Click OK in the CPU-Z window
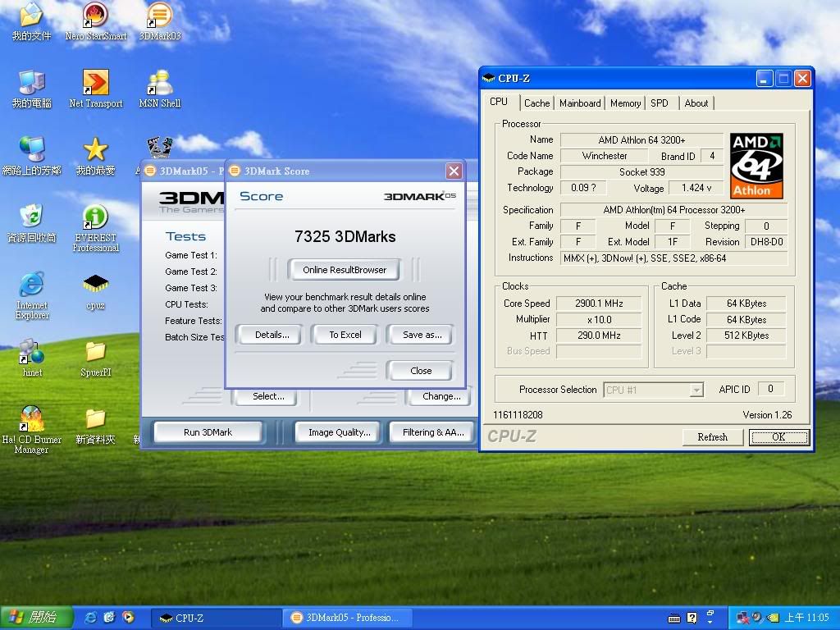This screenshot has width=840, height=630. (x=778, y=437)
